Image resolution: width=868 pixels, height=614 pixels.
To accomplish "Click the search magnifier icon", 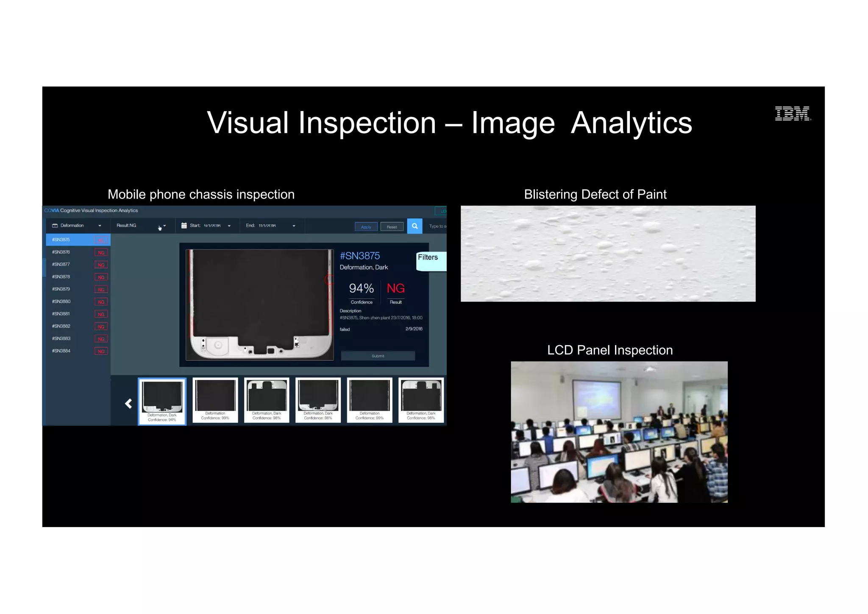I will pos(415,226).
